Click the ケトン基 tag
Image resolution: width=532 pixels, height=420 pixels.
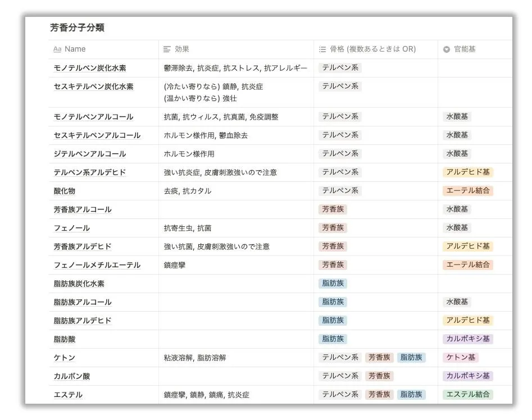(460, 358)
